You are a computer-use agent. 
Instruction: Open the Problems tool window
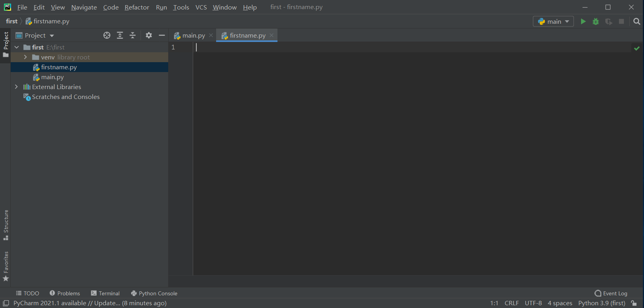click(x=65, y=293)
